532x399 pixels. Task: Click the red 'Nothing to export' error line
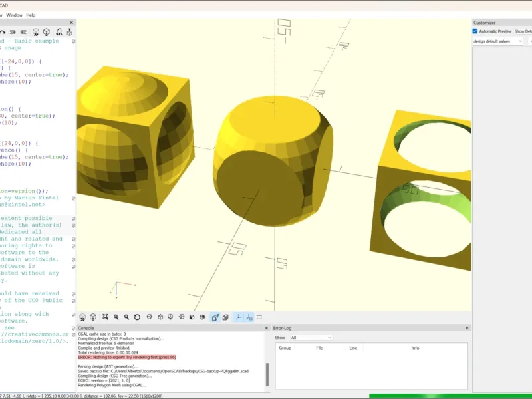pyautogui.click(x=127, y=357)
